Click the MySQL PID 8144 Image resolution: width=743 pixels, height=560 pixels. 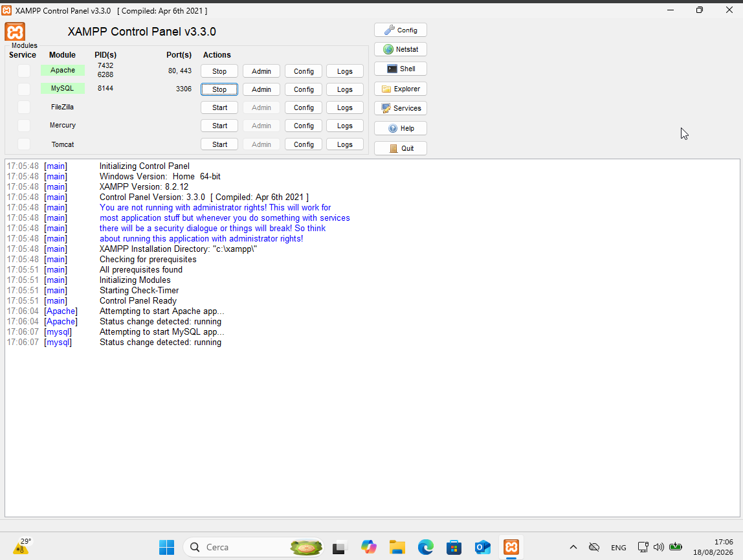[105, 88]
